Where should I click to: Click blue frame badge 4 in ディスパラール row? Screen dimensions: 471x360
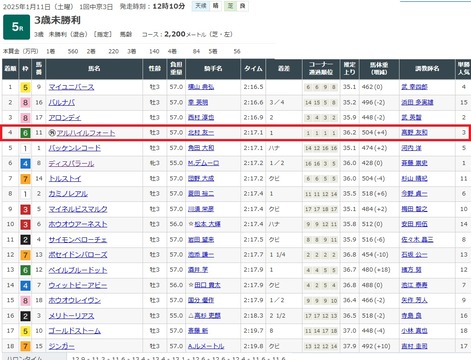[25, 164]
